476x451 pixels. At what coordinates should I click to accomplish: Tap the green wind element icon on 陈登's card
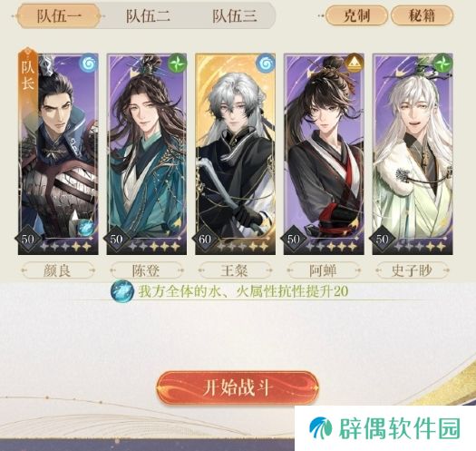click(x=177, y=64)
